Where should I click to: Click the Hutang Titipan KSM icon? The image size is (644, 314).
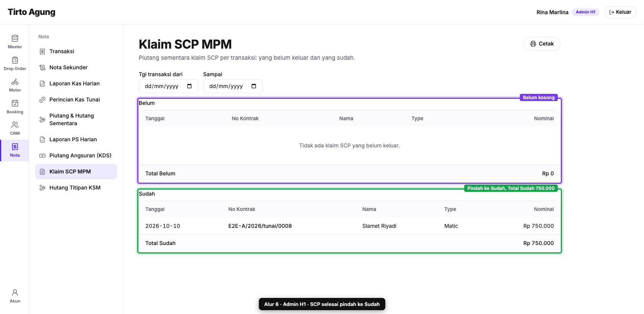point(43,188)
